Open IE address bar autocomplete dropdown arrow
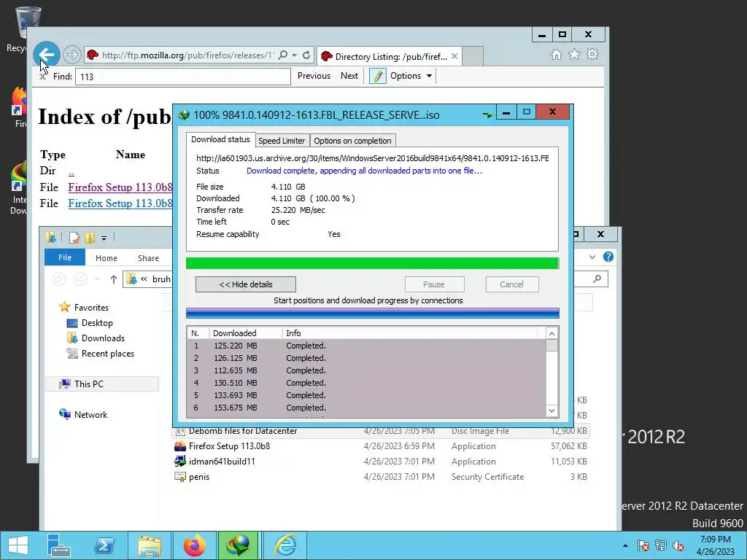This screenshot has height=560, width=747. tap(295, 55)
